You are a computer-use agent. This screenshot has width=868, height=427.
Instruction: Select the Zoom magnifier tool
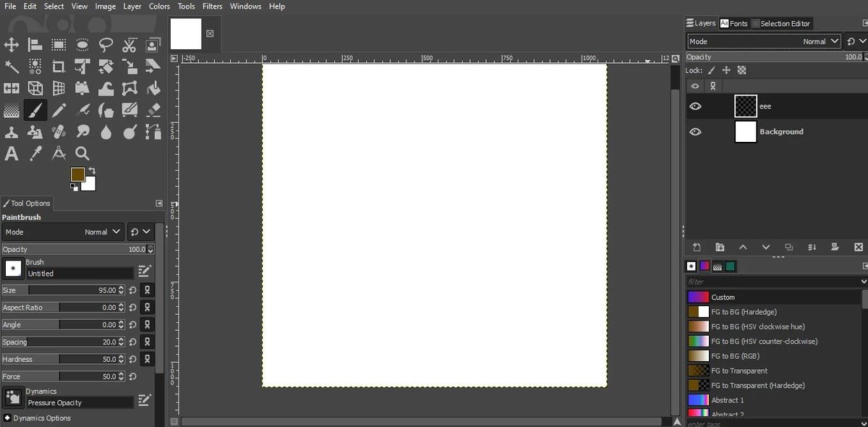pos(82,153)
